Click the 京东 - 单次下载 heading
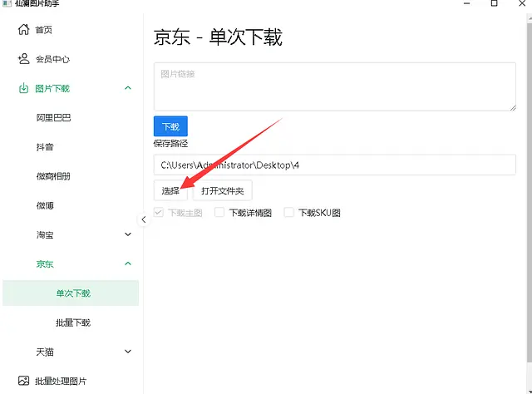 (x=218, y=37)
